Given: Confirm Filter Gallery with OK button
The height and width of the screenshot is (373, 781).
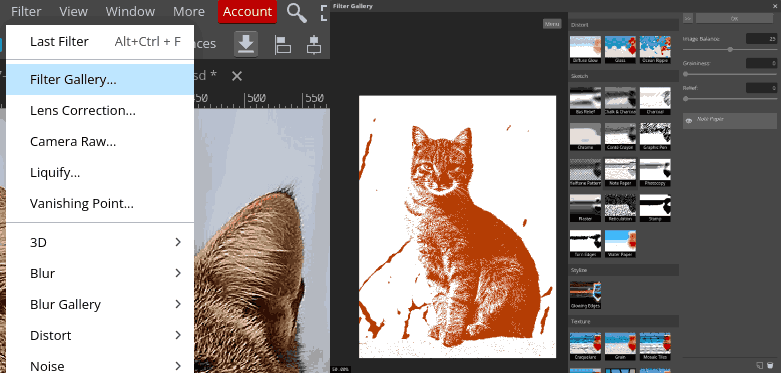Looking at the screenshot, I should pyautogui.click(x=734, y=18).
